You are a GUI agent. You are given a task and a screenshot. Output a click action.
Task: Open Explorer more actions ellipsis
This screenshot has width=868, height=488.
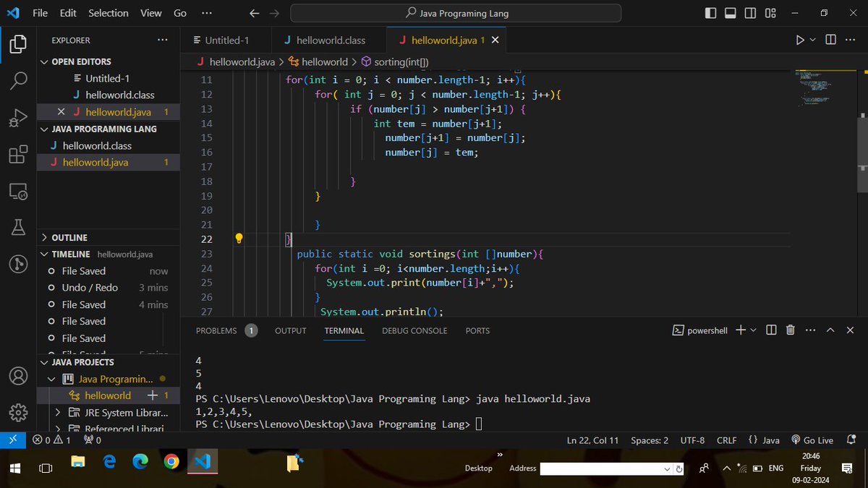coord(161,40)
